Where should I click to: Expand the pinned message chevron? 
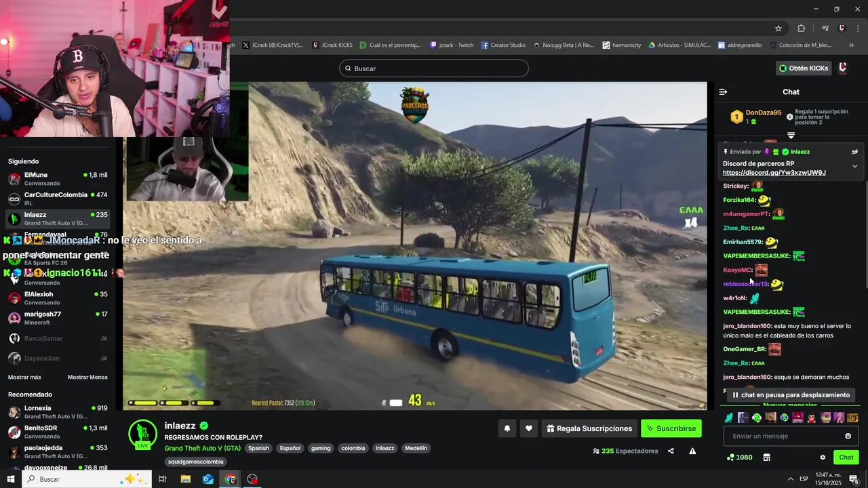click(x=854, y=166)
